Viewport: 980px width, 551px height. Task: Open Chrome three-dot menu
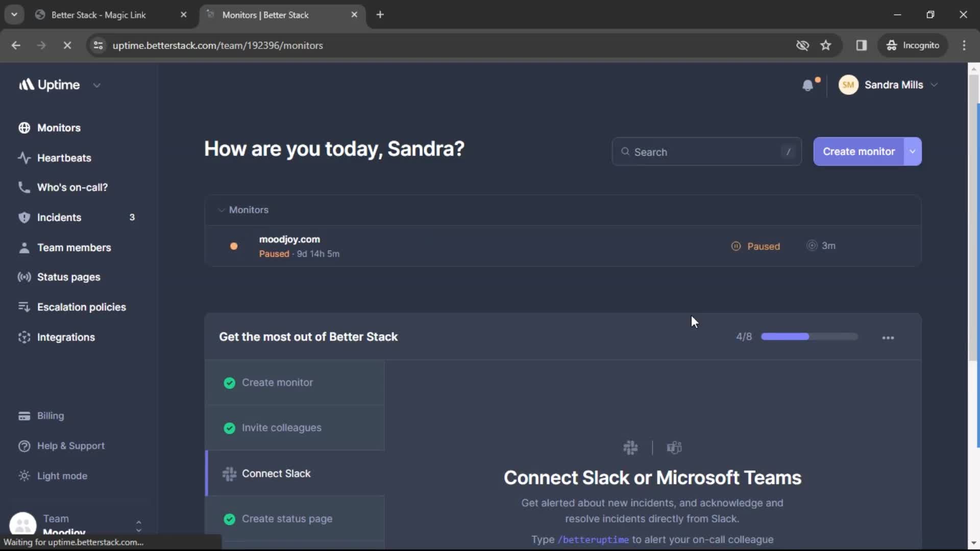[964, 45]
